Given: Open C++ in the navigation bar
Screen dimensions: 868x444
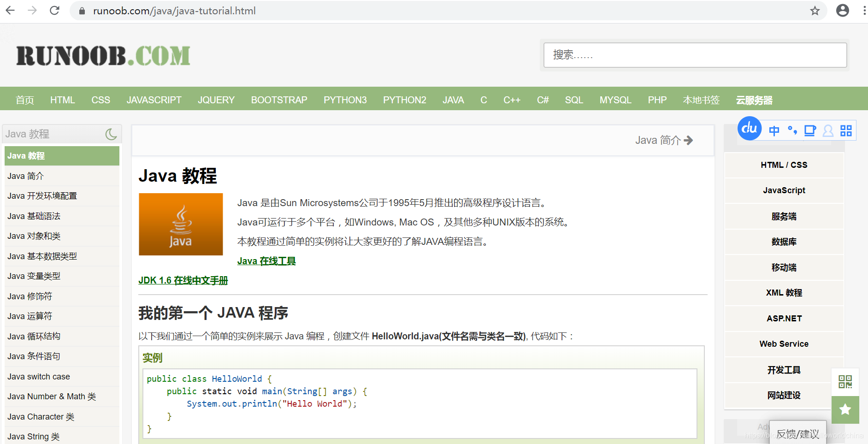Looking at the screenshot, I should point(512,100).
